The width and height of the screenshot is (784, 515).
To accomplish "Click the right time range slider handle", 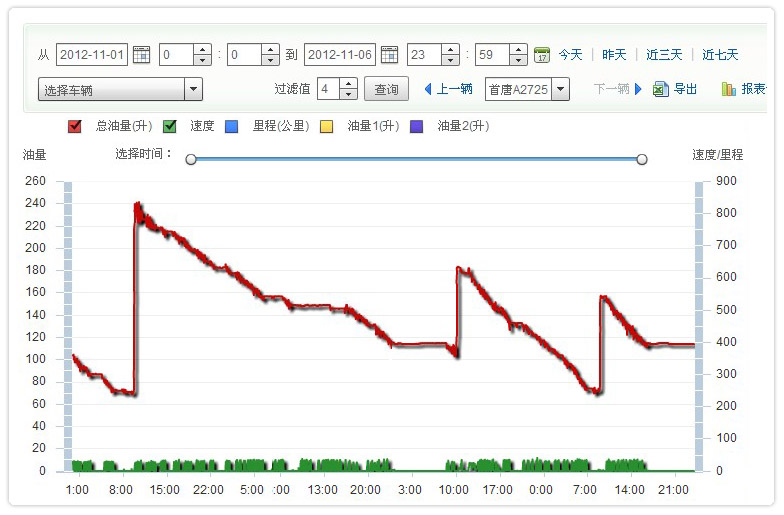I will point(642,160).
